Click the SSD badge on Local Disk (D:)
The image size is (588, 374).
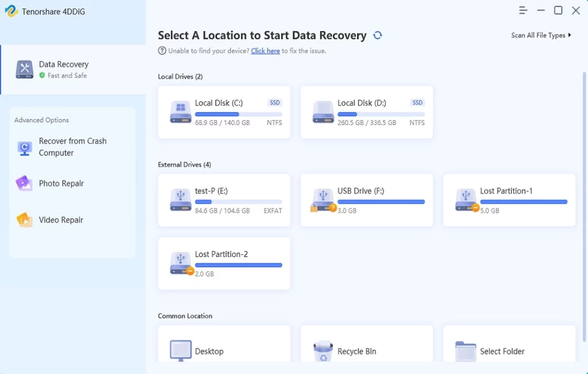tap(417, 103)
